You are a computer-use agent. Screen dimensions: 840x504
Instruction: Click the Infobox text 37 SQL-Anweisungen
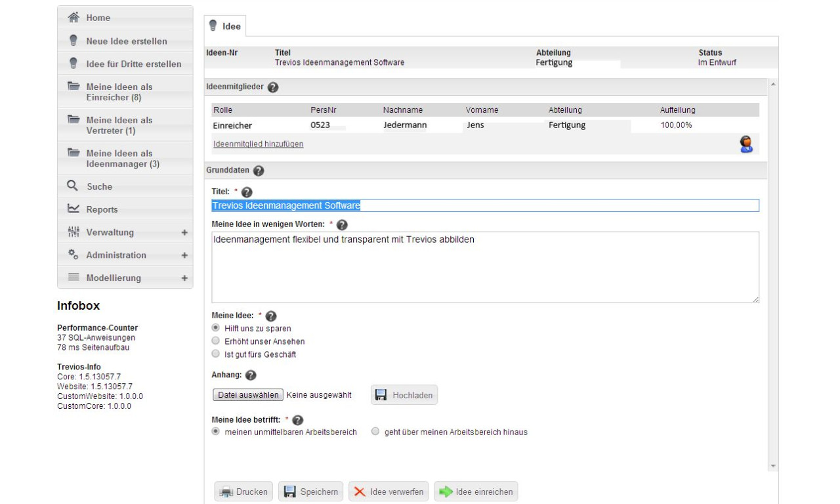coord(96,337)
